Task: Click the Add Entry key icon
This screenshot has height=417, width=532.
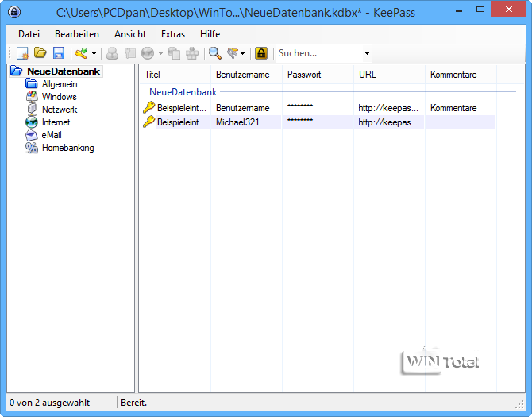Action: 82,53
